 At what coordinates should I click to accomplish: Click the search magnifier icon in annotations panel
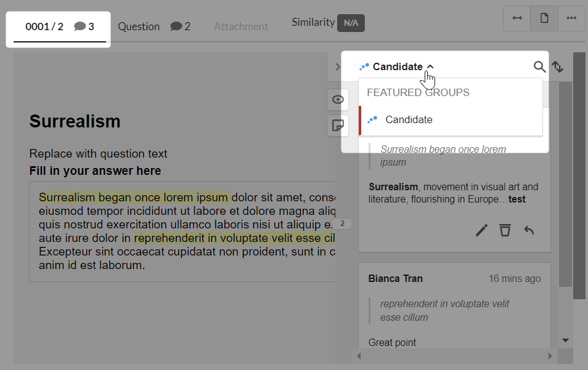click(539, 66)
